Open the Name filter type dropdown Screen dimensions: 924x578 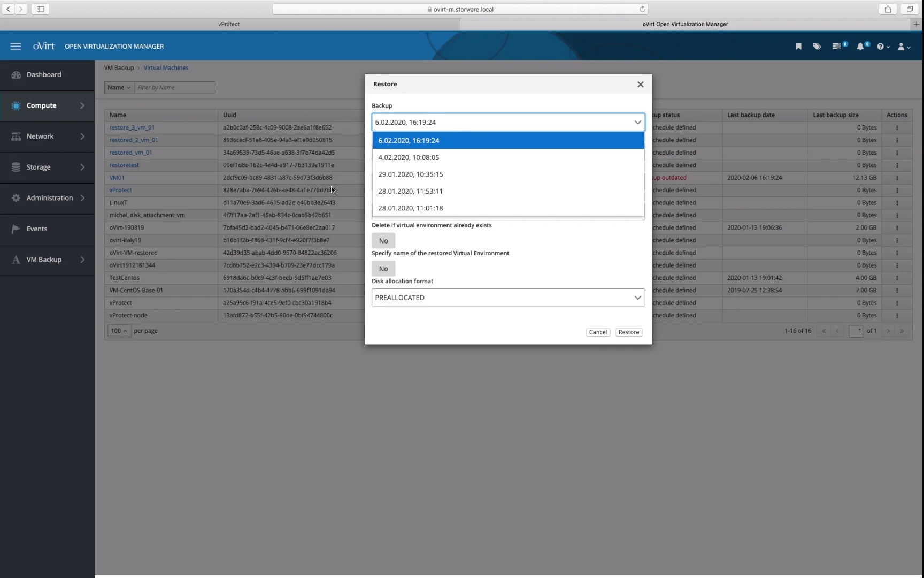[x=119, y=88]
